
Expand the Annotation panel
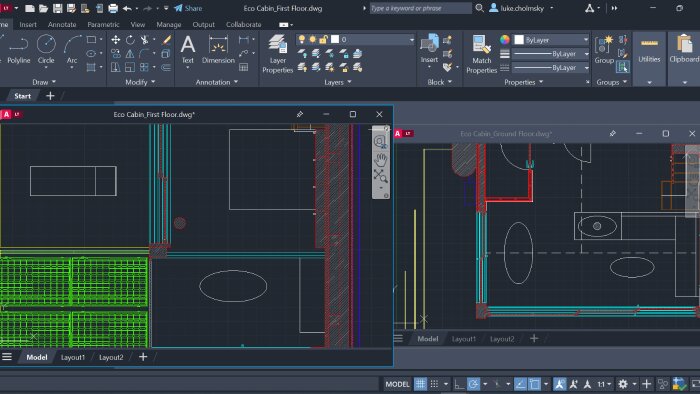217,82
